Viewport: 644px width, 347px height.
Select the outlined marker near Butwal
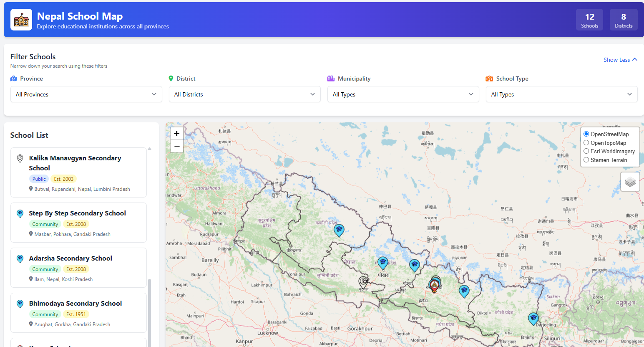(363, 282)
